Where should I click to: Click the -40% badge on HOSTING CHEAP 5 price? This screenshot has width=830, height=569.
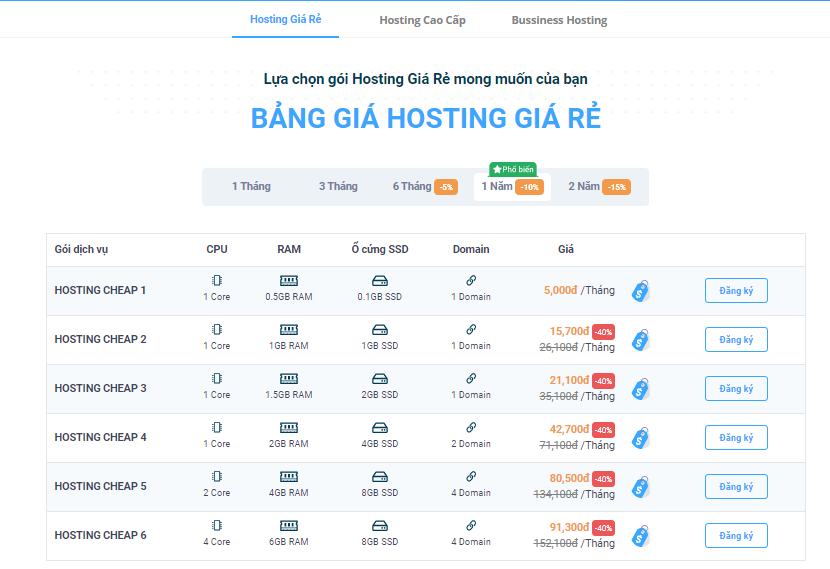coord(603,479)
